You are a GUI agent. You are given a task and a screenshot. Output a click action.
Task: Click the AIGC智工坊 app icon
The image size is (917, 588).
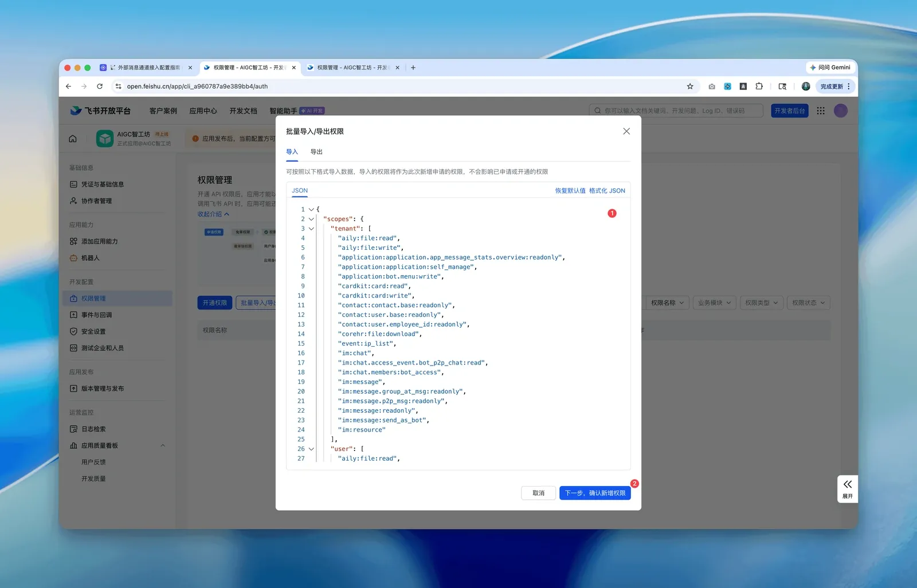click(105, 139)
